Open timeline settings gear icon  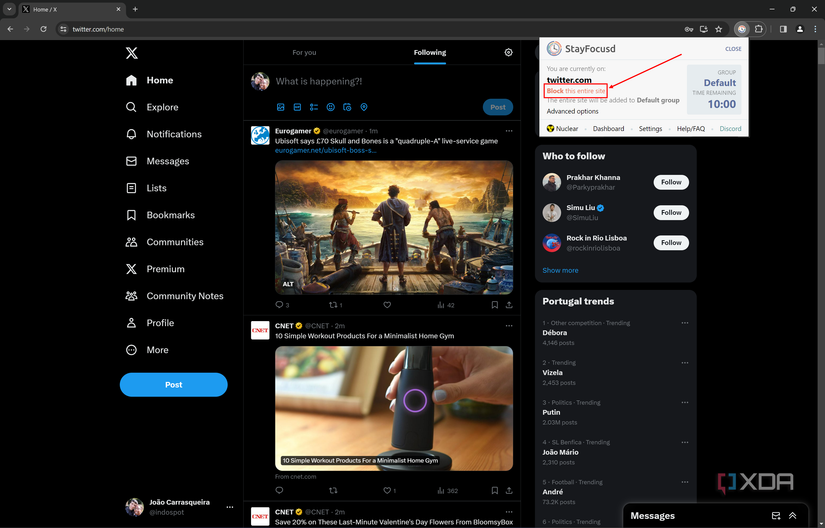click(x=508, y=53)
